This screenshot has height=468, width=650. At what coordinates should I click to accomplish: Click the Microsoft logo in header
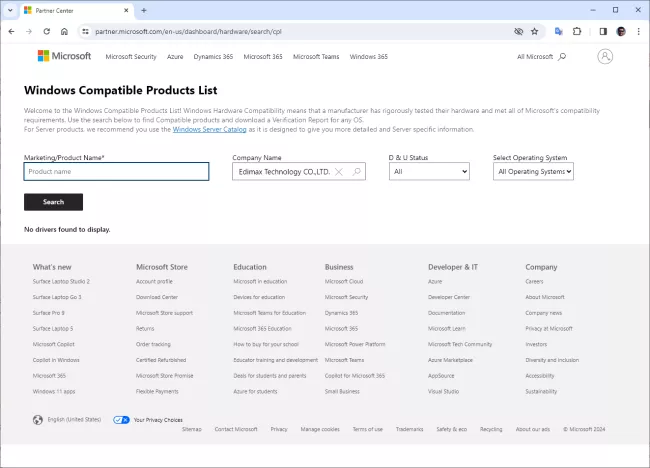tap(64, 56)
